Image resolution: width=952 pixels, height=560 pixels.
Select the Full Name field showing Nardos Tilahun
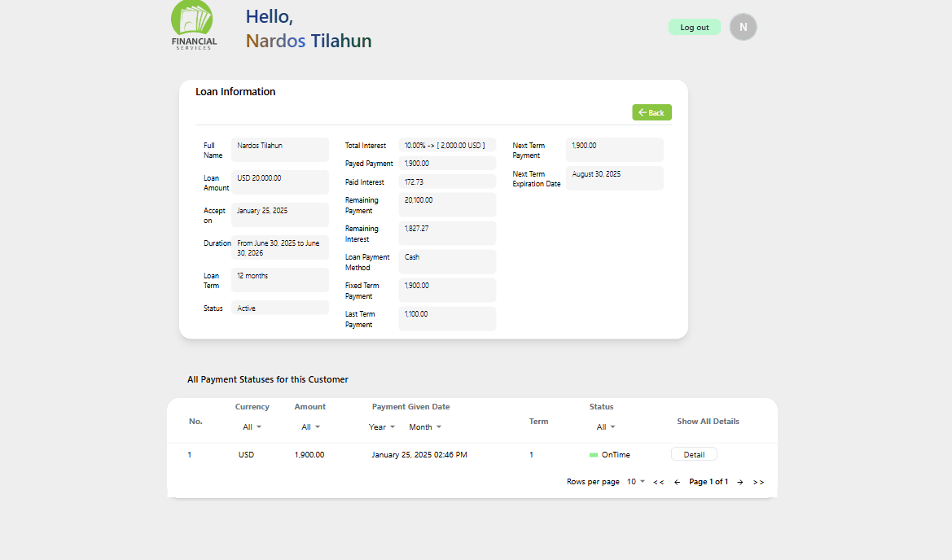click(x=279, y=149)
